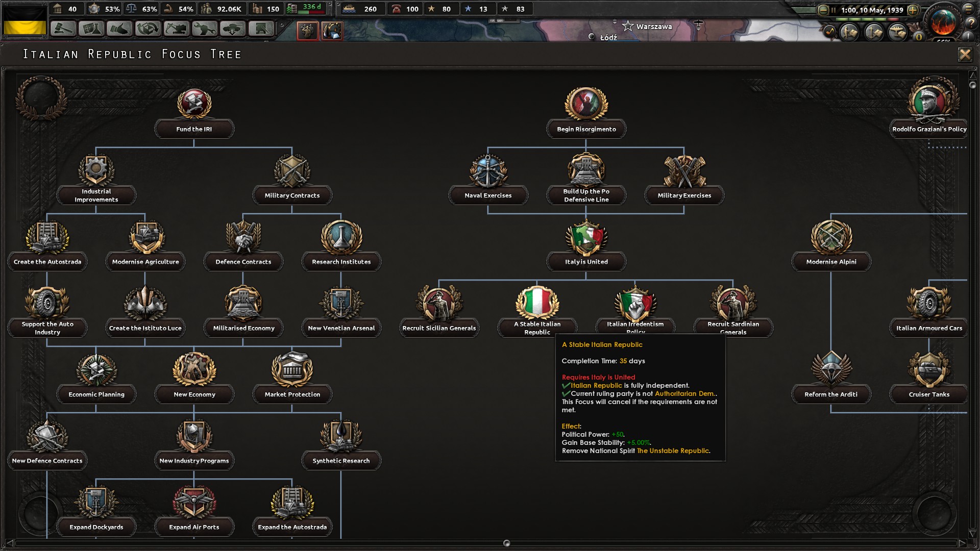
Task: Switch to the highlighted national focus tab
Action: [x=307, y=31]
